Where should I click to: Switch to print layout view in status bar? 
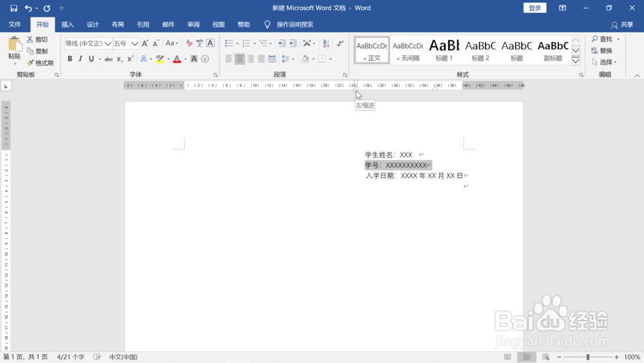coord(527,357)
